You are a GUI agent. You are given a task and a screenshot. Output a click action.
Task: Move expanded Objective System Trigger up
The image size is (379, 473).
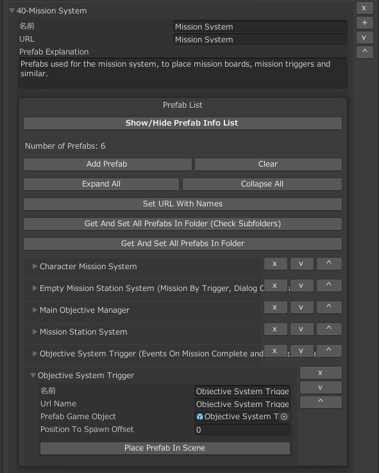point(321,402)
